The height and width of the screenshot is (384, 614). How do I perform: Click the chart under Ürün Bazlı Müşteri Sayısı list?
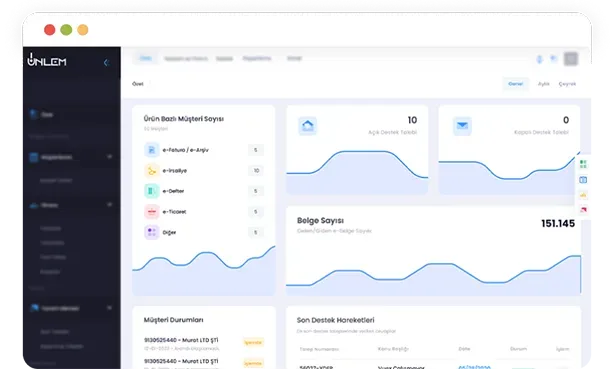coord(204,270)
